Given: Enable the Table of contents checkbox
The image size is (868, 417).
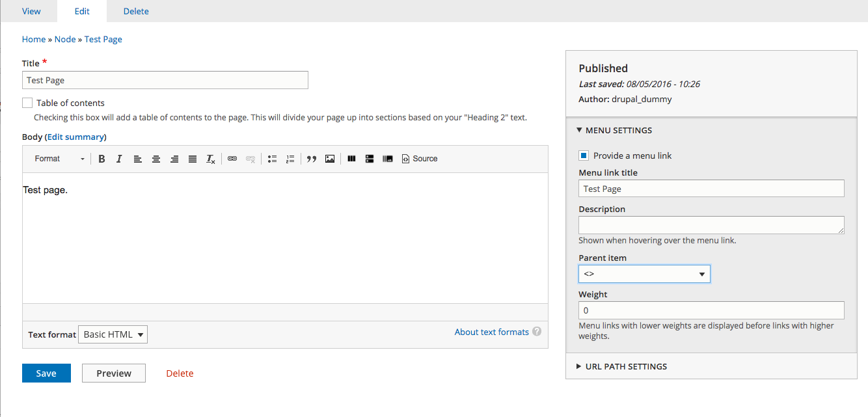Looking at the screenshot, I should (27, 102).
